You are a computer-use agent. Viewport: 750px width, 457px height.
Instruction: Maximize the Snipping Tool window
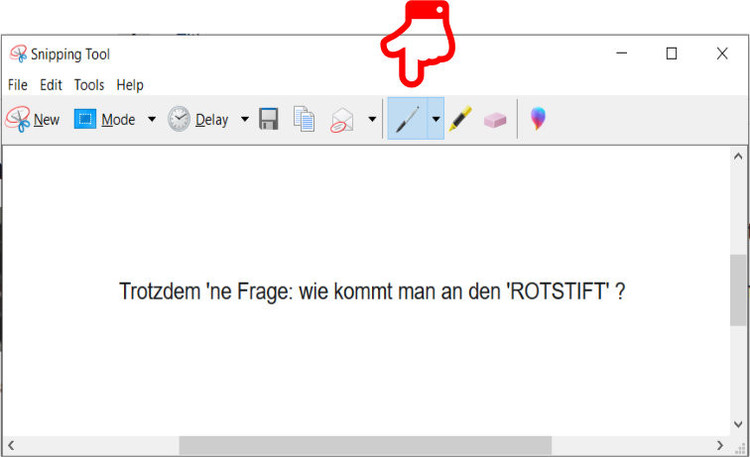[x=672, y=53]
